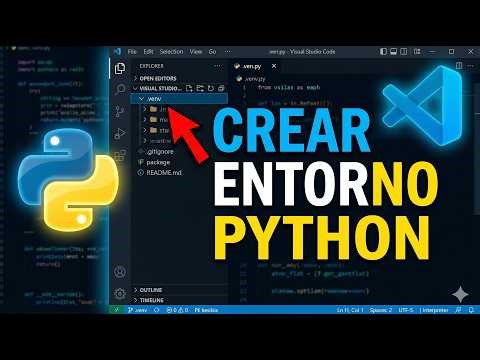Click the .venv branch in status bar
480x360 pixels.
click(137, 310)
